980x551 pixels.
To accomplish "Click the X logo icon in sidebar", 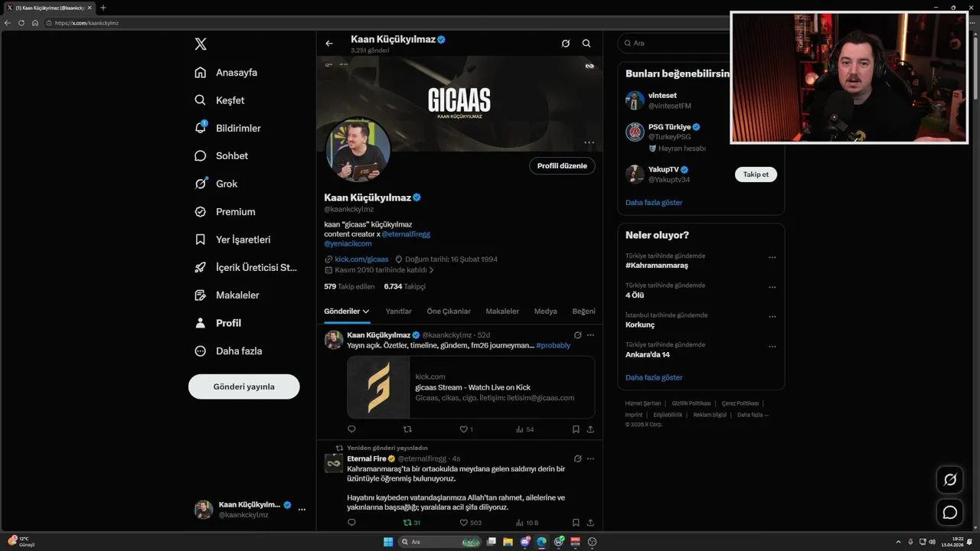I will pyautogui.click(x=201, y=44).
